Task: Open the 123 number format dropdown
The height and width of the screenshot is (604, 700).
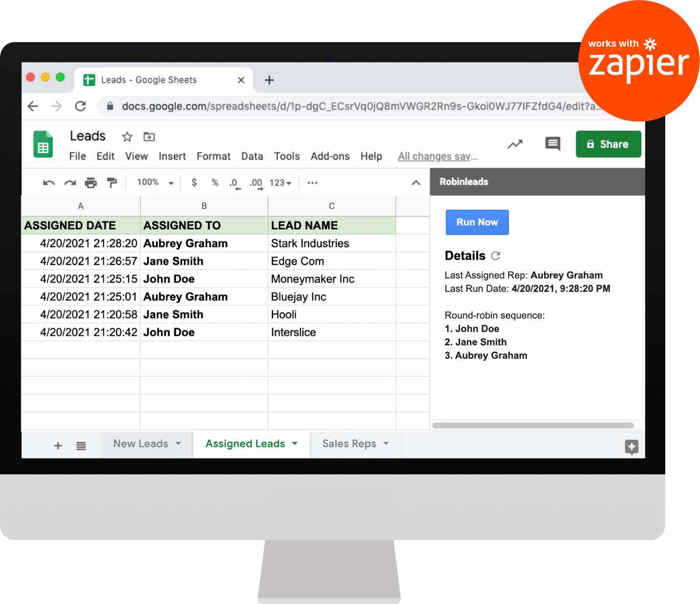Action: coord(280,183)
